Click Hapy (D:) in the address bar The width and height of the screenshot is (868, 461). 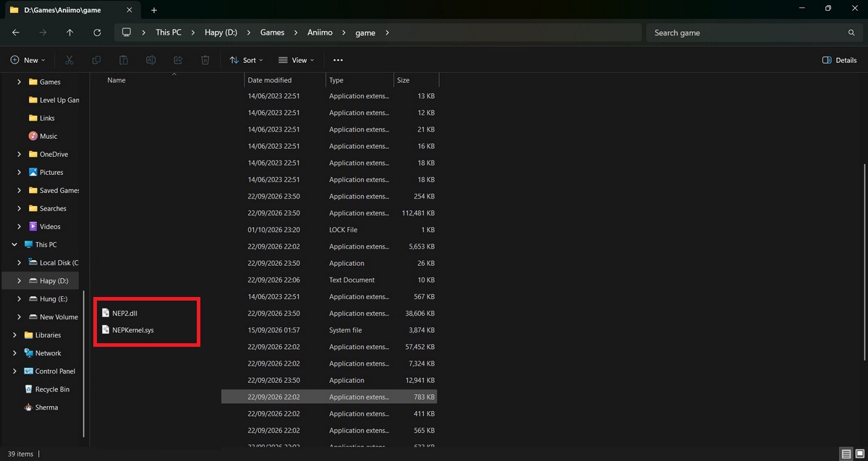[x=220, y=33]
